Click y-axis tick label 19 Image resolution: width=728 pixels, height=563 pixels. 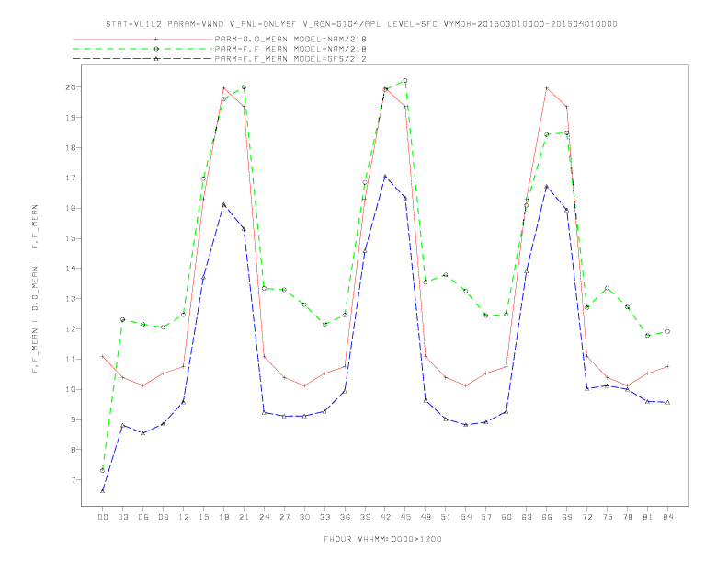click(x=71, y=118)
